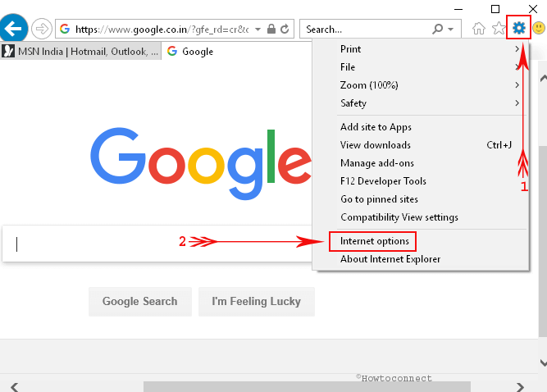Screen dimensions: 547x392
Task: Switch to the MSN India tab
Action: pyautogui.click(x=80, y=52)
